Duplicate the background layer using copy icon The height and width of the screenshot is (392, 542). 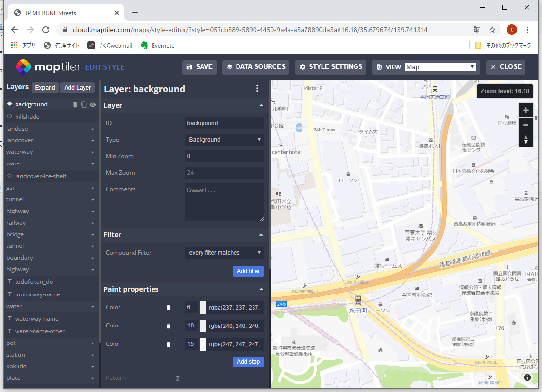84,104
